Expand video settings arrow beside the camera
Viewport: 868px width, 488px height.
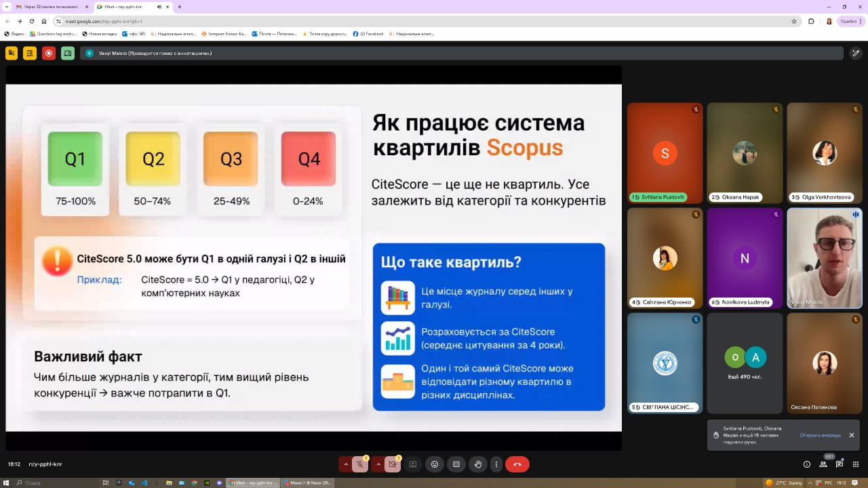(x=378, y=464)
